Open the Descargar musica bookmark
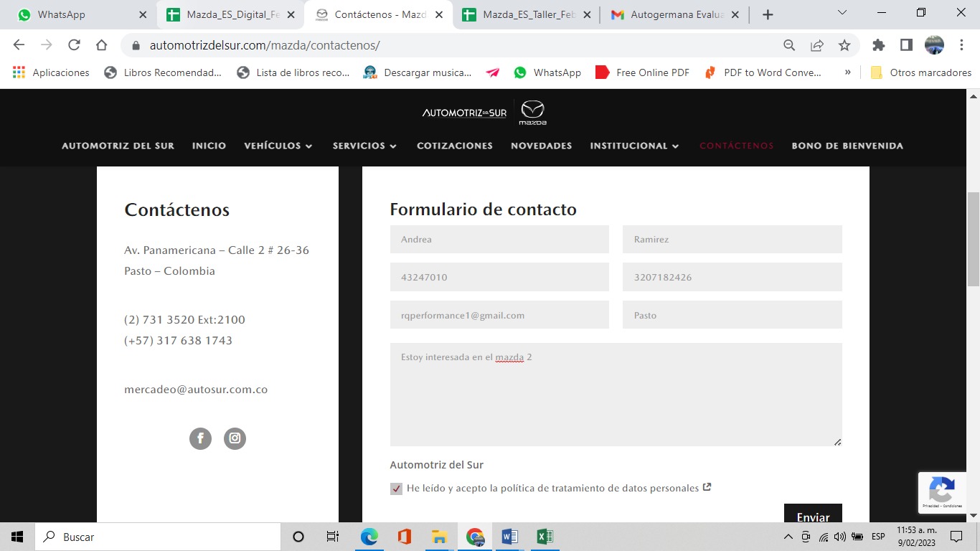980x551 pixels. pos(417,72)
